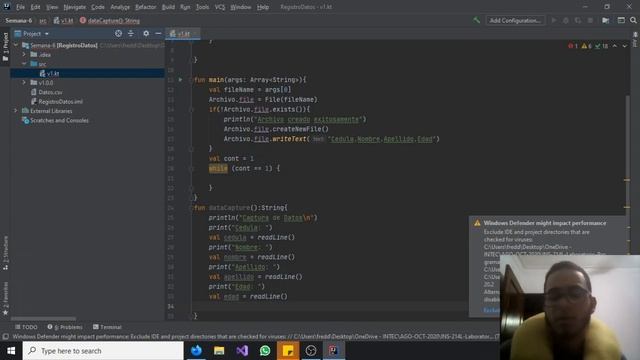Open the Structure tool window side tab
This screenshot has height=360, width=640.
(5, 252)
